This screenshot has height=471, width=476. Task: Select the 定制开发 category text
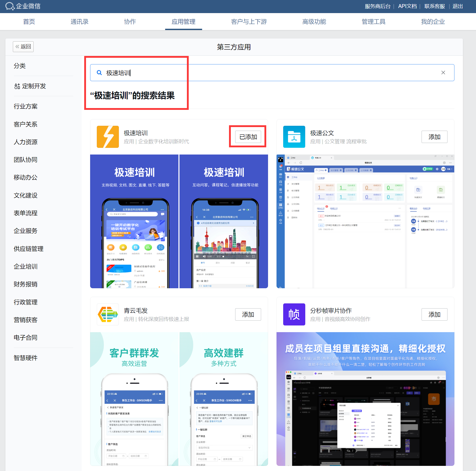(34, 86)
